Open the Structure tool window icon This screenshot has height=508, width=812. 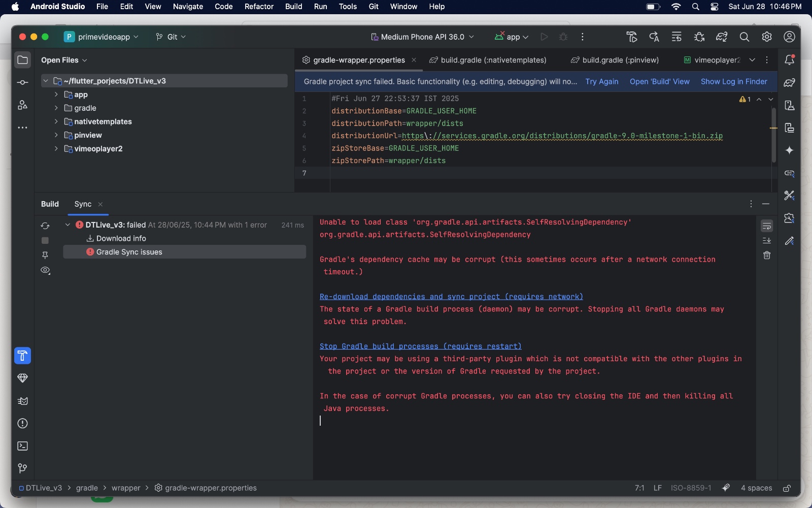pos(22,105)
